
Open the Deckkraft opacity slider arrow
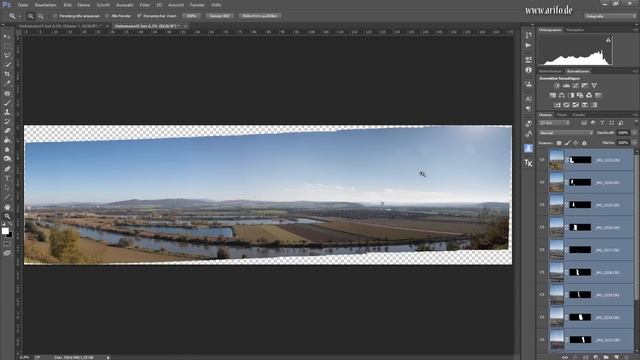[x=634, y=133]
